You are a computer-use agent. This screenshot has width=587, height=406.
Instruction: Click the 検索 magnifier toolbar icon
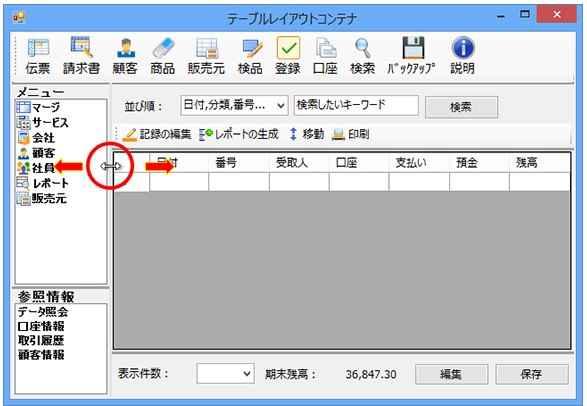(363, 56)
